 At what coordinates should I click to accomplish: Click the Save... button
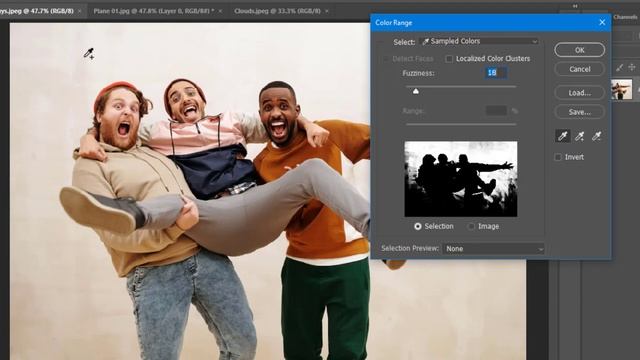580,112
